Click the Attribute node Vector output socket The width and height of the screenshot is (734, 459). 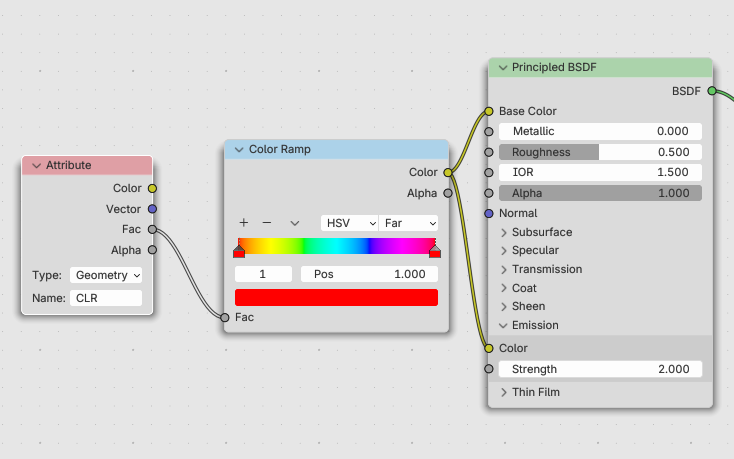click(x=152, y=209)
